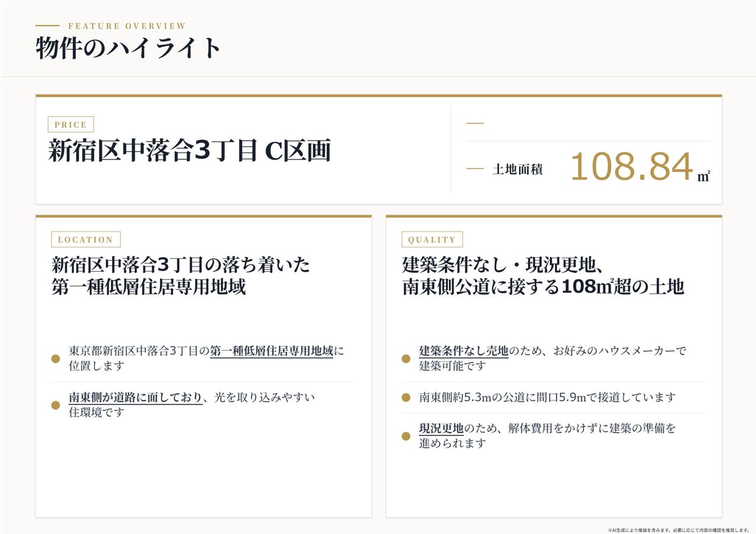Click gold bullet beside 建築条件なし売地
The height and width of the screenshot is (534, 756).
406,359
